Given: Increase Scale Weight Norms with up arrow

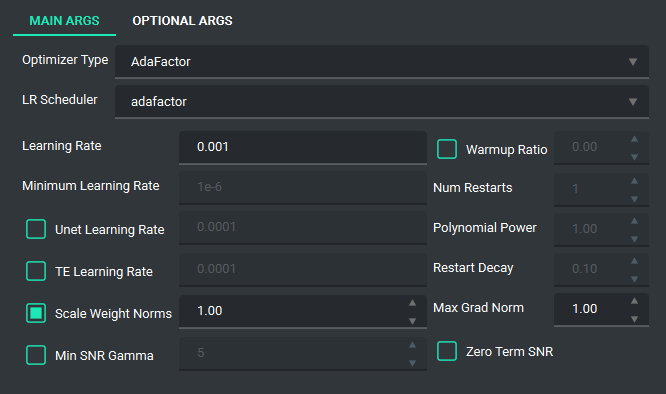Looking at the screenshot, I should (412, 303).
